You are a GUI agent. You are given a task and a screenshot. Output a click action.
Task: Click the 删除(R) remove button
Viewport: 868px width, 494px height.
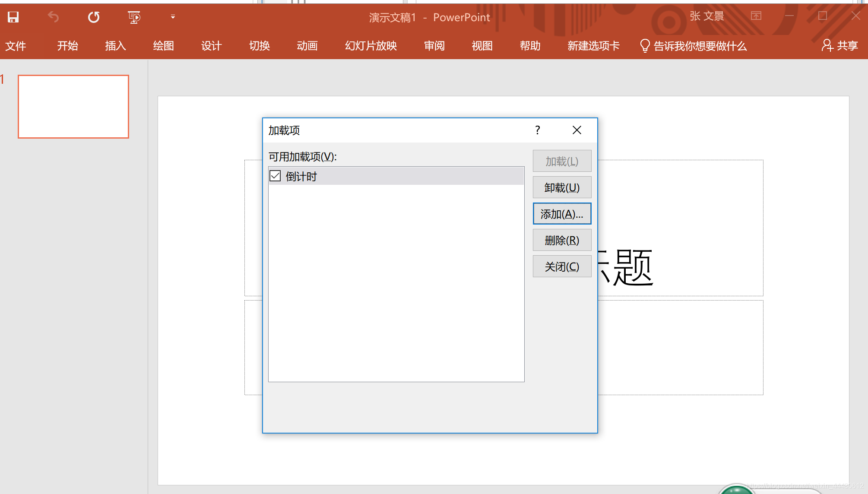pos(562,240)
